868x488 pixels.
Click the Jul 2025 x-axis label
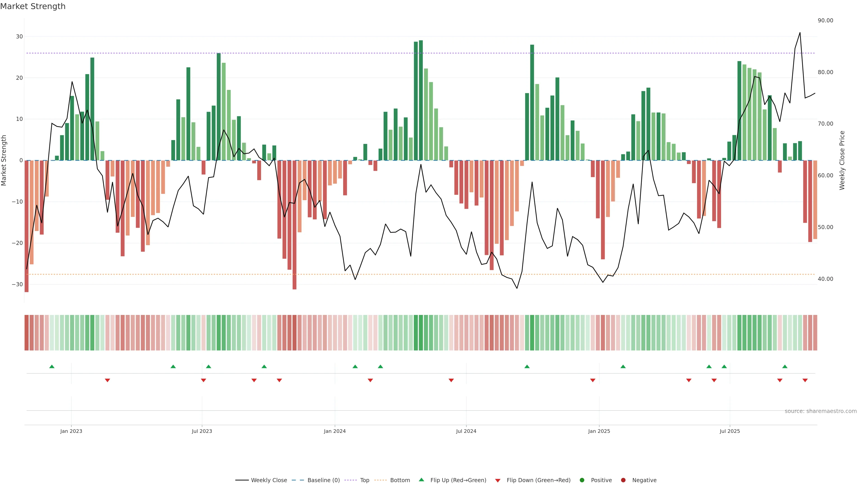729,431
